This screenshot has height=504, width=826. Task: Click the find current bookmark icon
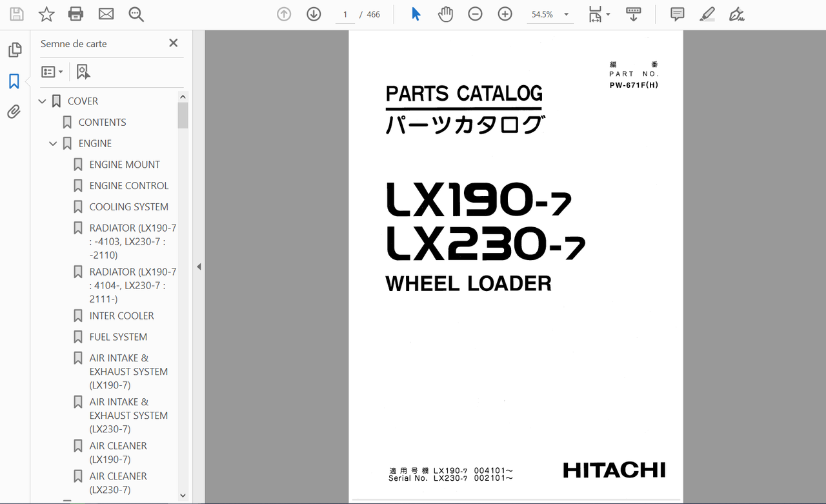click(x=83, y=72)
